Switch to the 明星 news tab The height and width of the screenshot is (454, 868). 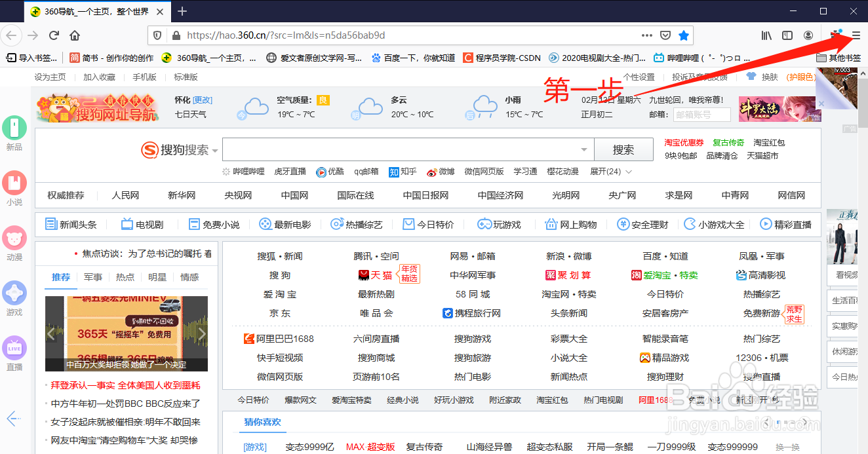(x=157, y=277)
